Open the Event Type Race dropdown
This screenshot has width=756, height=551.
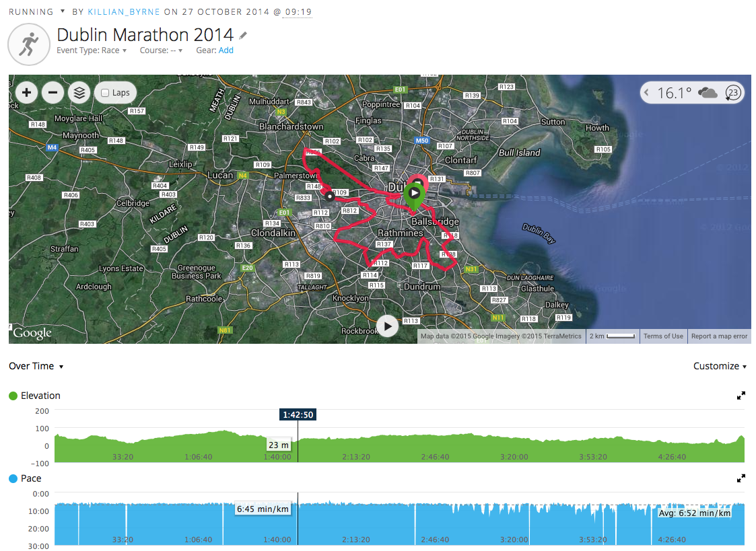(x=92, y=50)
